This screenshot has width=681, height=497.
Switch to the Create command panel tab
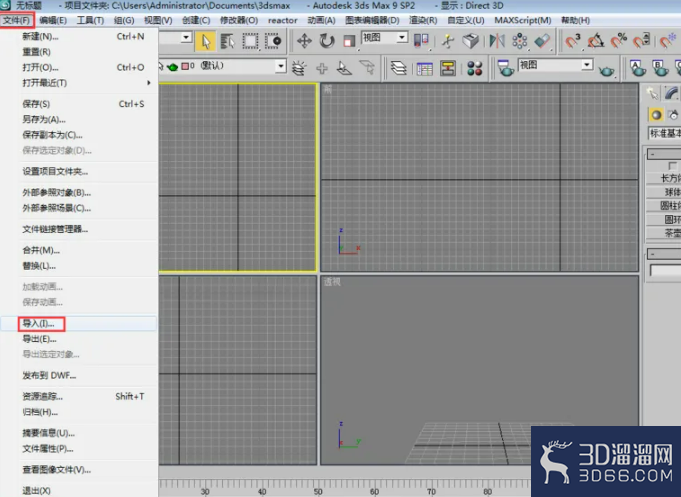(x=652, y=93)
